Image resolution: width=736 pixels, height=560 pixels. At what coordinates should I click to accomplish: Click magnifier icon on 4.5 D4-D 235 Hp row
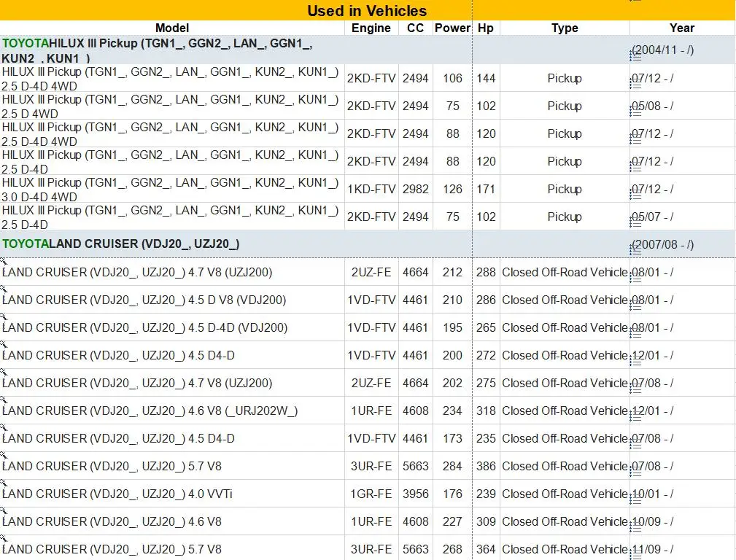click(4, 427)
